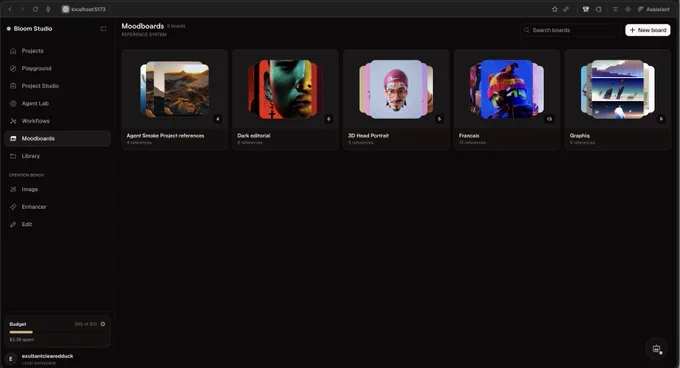Click the exultantclearedduck user avatar
Screen dimensions: 680x368
pos(11,359)
